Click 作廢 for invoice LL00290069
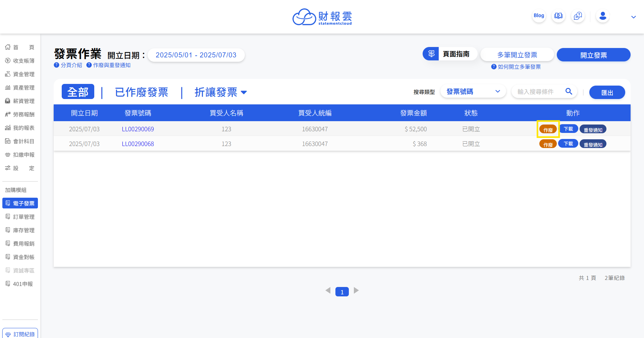The height and width of the screenshot is (338, 644). point(548,129)
